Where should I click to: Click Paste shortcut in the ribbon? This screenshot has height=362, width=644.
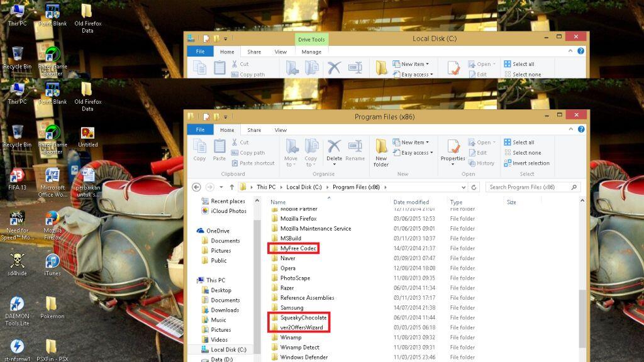253,163
